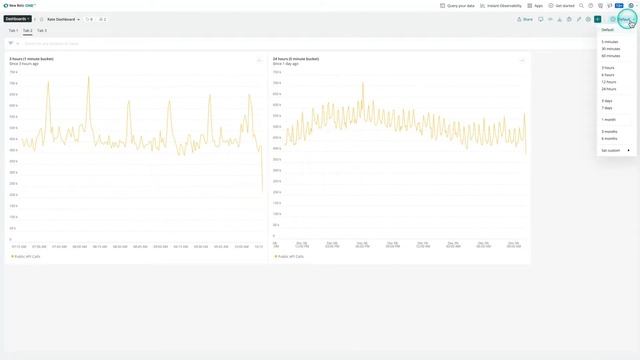
Task: Choose 3 months time range
Action: (609, 131)
